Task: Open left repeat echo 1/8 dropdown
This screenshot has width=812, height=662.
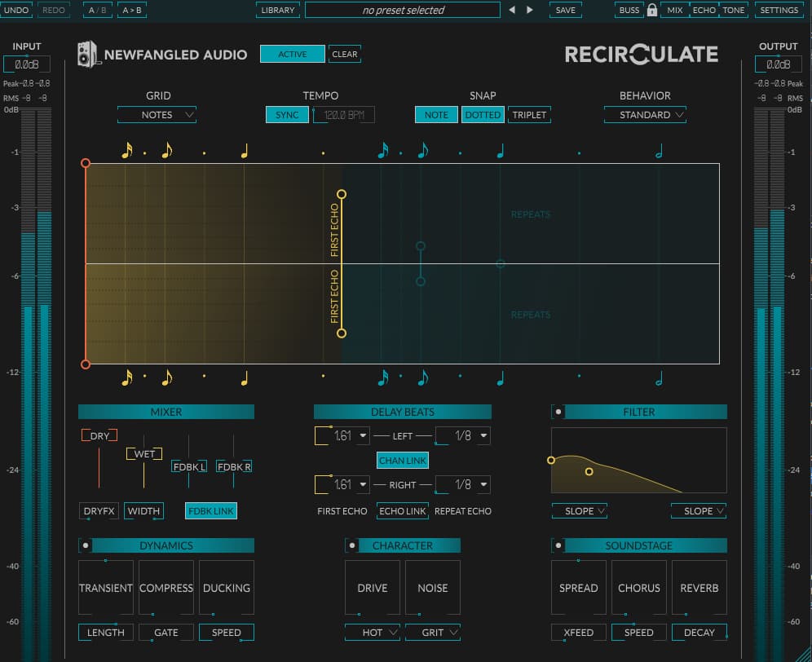Action: [x=483, y=435]
